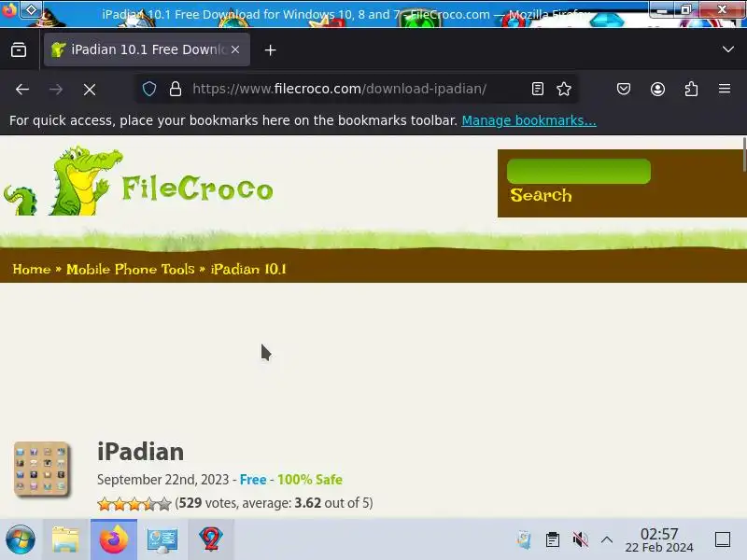Image resolution: width=747 pixels, height=560 pixels.
Task: Toggle reader view icon
Action: [x=538, y=89]
